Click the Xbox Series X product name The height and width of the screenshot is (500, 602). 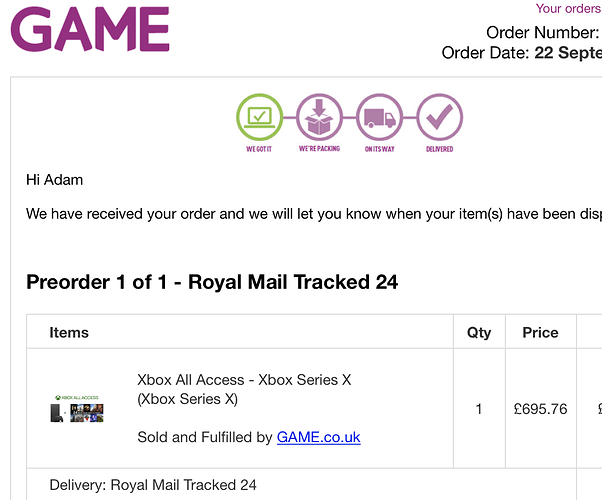click(x=244, y=389)
